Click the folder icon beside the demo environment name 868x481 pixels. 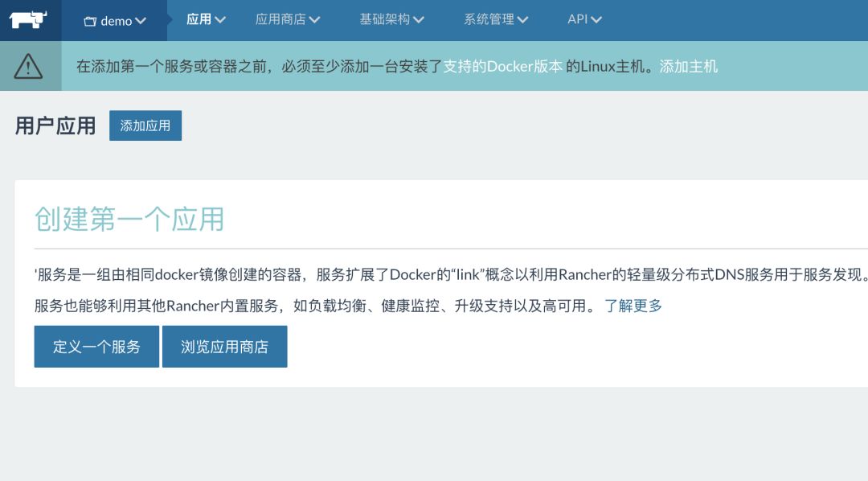[90, 21]
